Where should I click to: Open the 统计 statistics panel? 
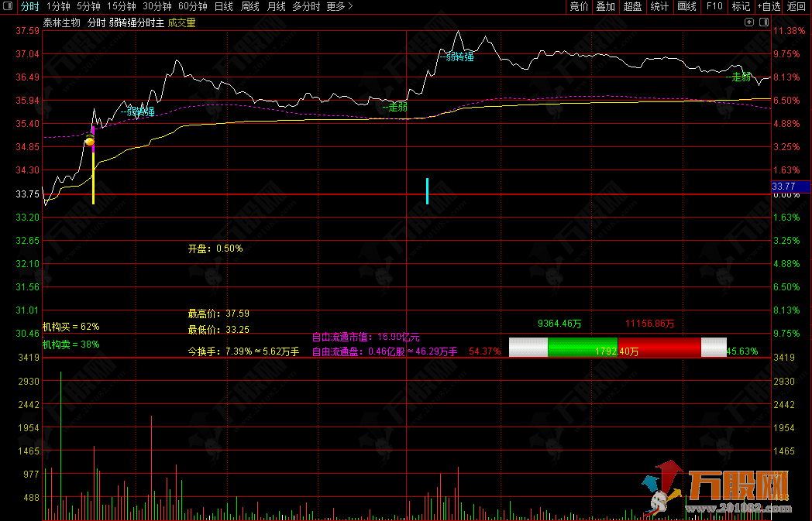[x=659, y=6]
